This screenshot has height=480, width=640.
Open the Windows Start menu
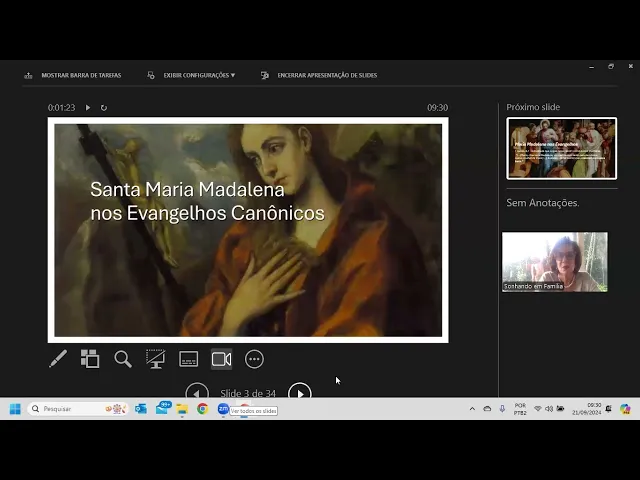15,409
